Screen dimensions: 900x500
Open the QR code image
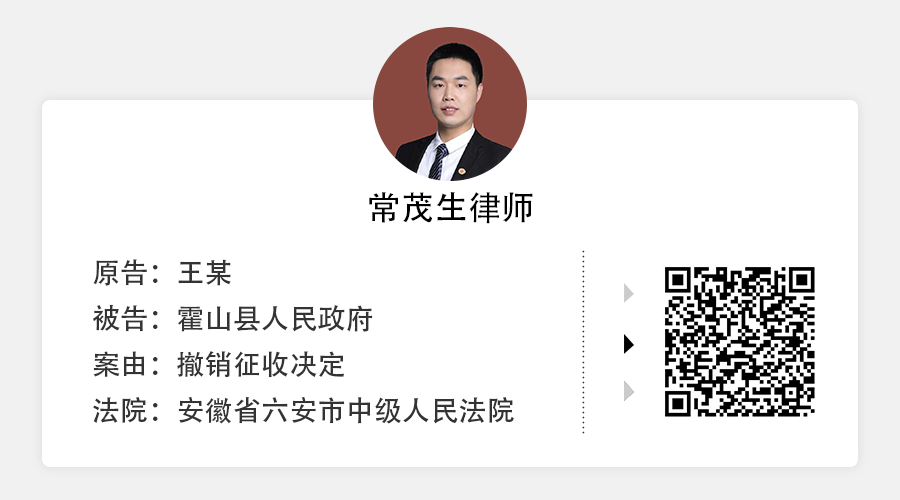(x=740, y=342)
